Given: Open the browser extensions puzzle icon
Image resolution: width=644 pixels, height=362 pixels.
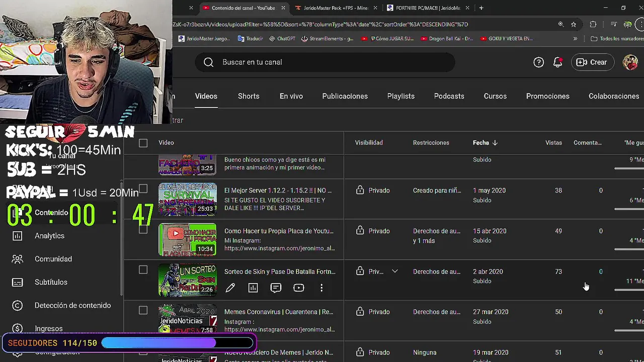Looking at the screenshot, I should click(x=593, y=24).
